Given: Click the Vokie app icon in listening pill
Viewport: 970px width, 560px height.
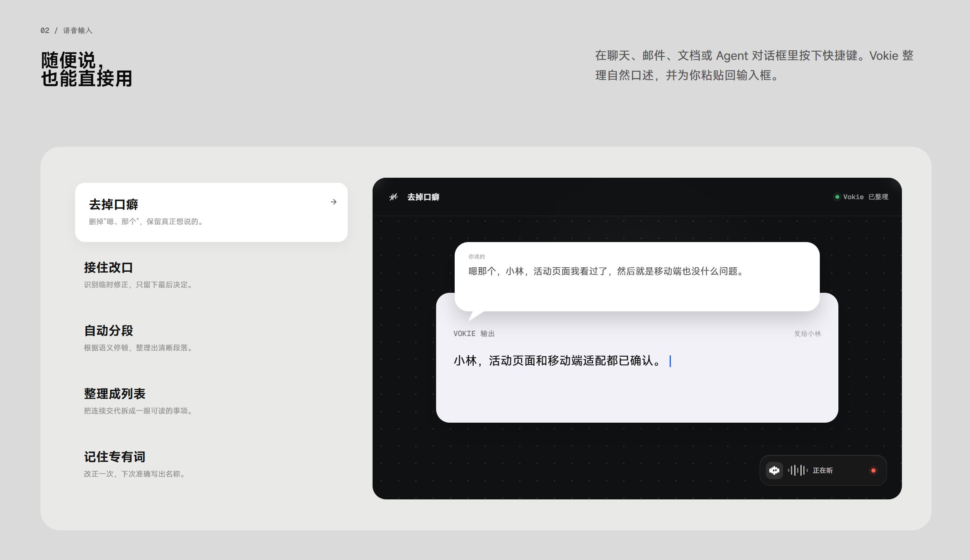Looking at the screenshot, I should tap(774, 471).
